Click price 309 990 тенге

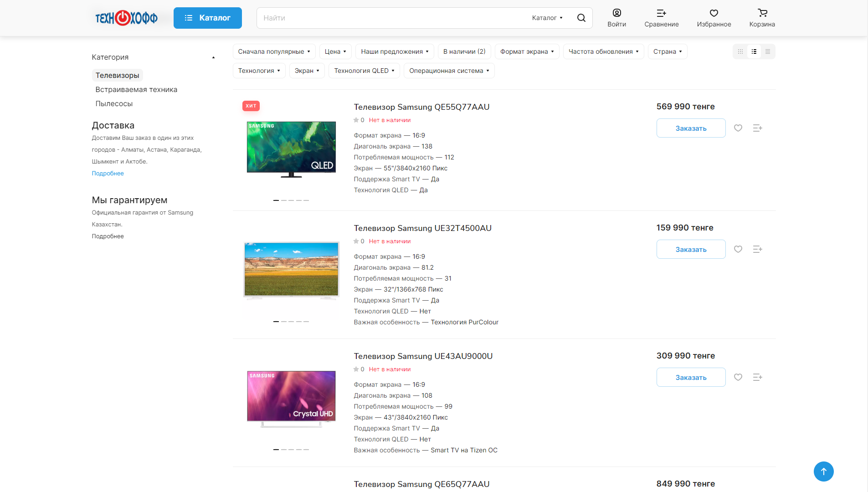[x=685, y=356]
